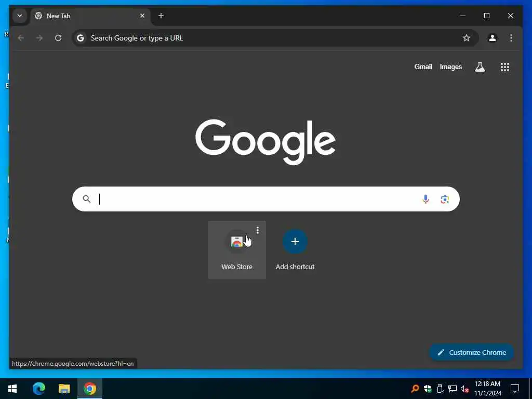Close the New Tab tab
Screen dimensions: 532x399
tap(142, 16)
